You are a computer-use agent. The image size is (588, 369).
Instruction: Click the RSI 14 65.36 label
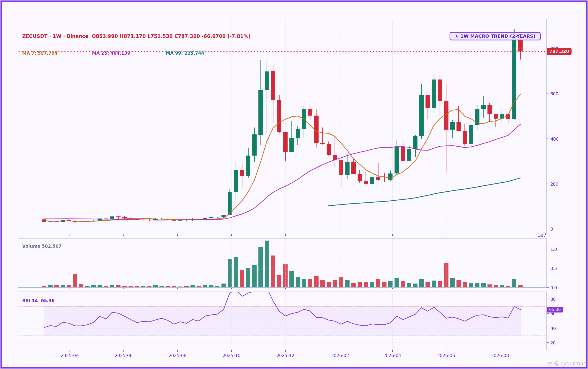click(x=38, y=301)
